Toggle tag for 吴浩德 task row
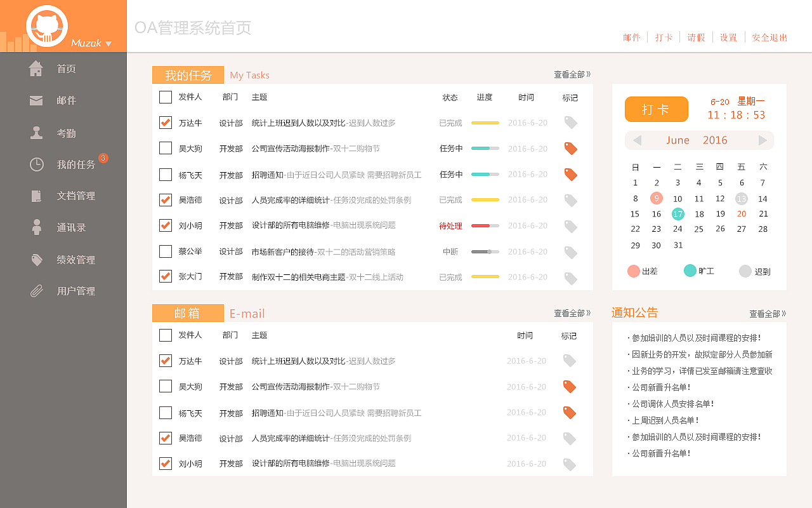812x508 pixels. pos(571,201)
